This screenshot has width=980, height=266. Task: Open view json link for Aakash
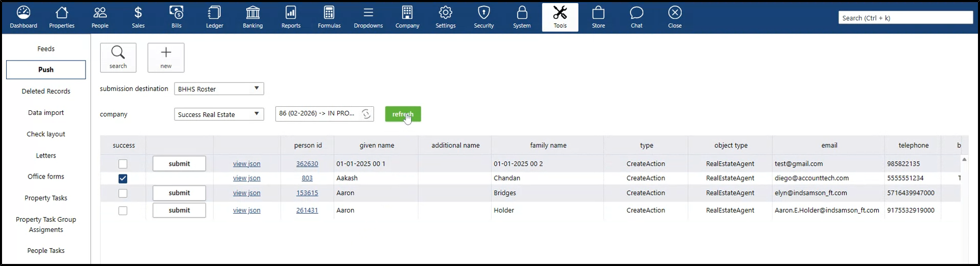click(x=246, y=178)
